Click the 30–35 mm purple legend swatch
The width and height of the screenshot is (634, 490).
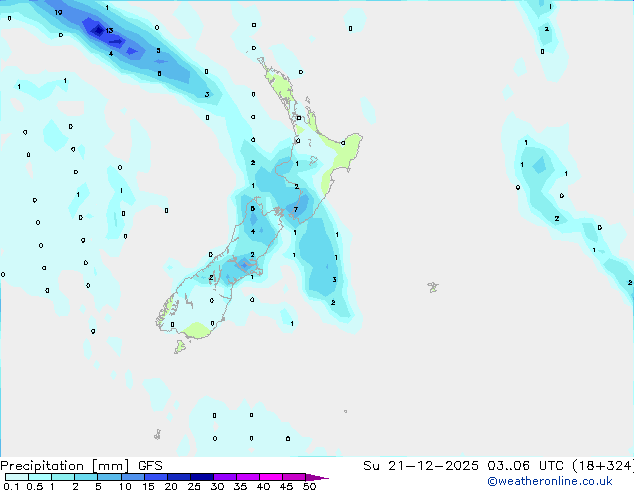225,477
